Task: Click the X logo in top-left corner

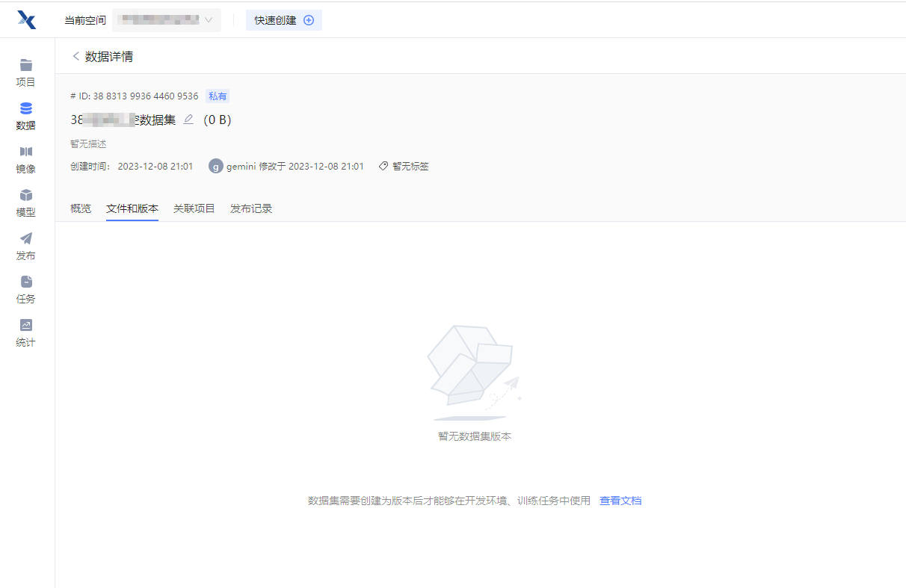Action: coord(27,20)
